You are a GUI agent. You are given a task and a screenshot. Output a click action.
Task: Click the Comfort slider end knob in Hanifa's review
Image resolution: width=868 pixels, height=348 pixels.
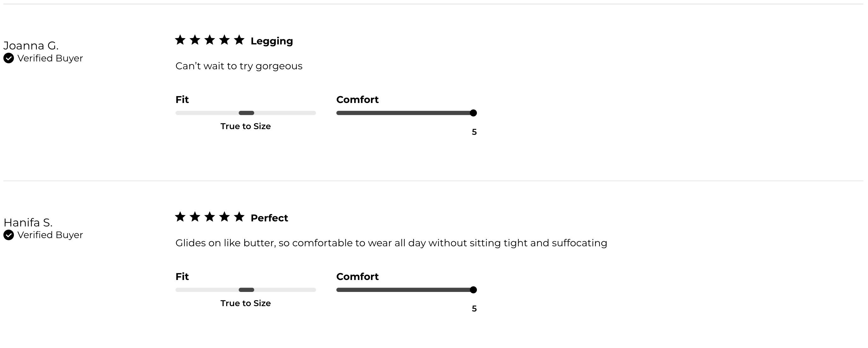pos(473,290)
